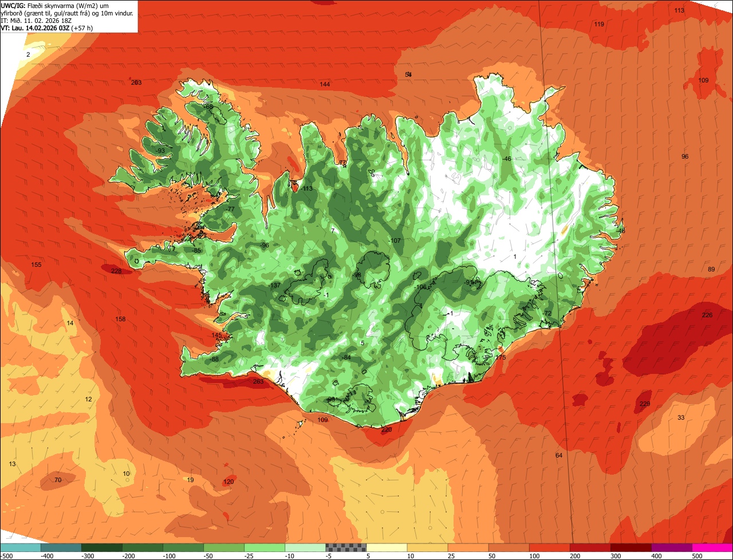Click the '-84' value in south Iceland

(x=346, y=358)
